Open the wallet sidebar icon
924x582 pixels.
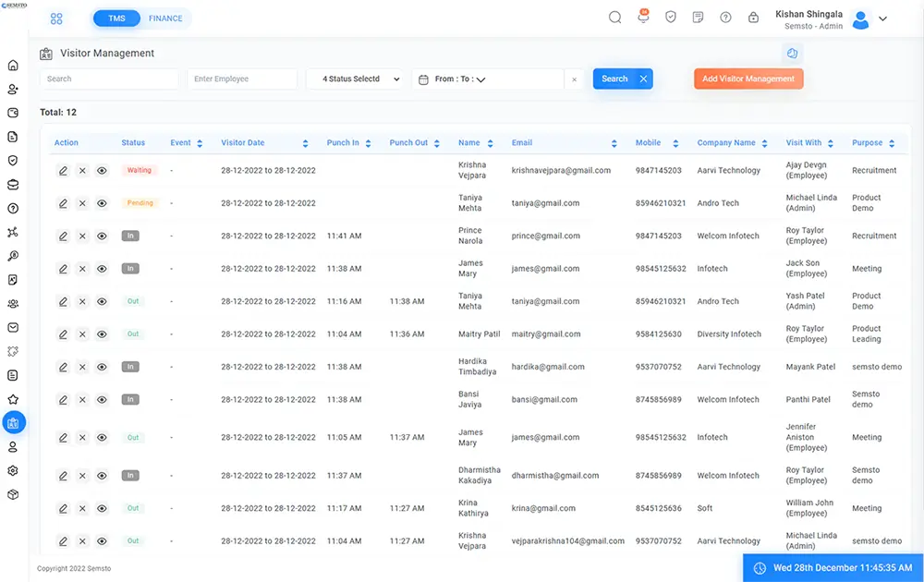pos(13,113)
